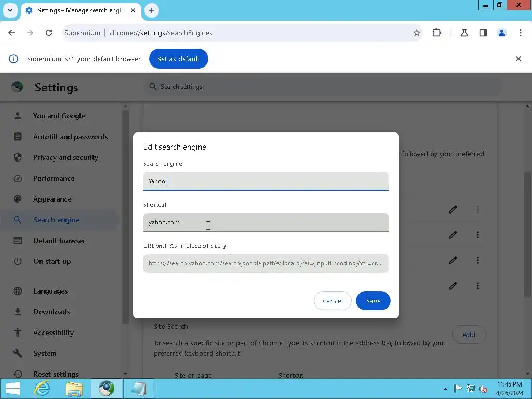Click the muted volume tray icon

483,389
